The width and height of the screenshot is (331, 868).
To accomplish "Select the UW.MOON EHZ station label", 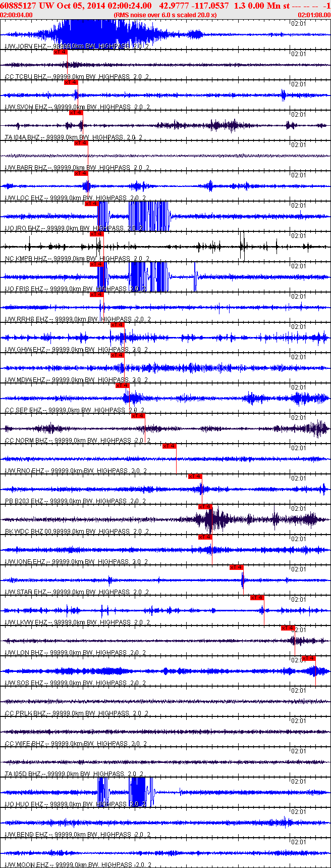I will click(26, 865).
